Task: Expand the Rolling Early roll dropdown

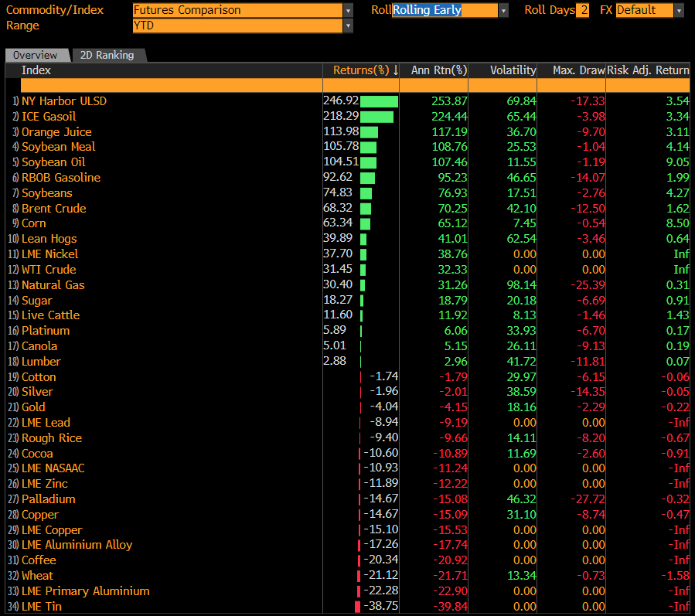Action: tap(504, 10)
